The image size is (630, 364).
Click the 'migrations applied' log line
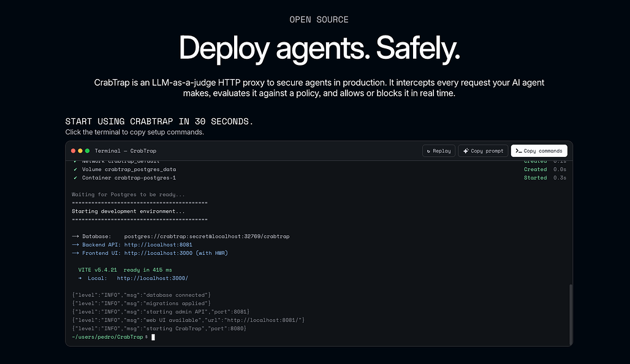point(142,303)
